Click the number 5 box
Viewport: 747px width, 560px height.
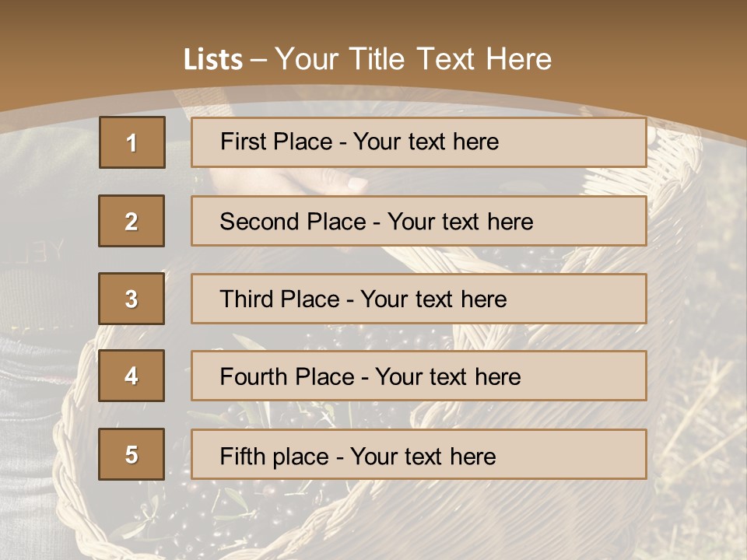[132, 454]
